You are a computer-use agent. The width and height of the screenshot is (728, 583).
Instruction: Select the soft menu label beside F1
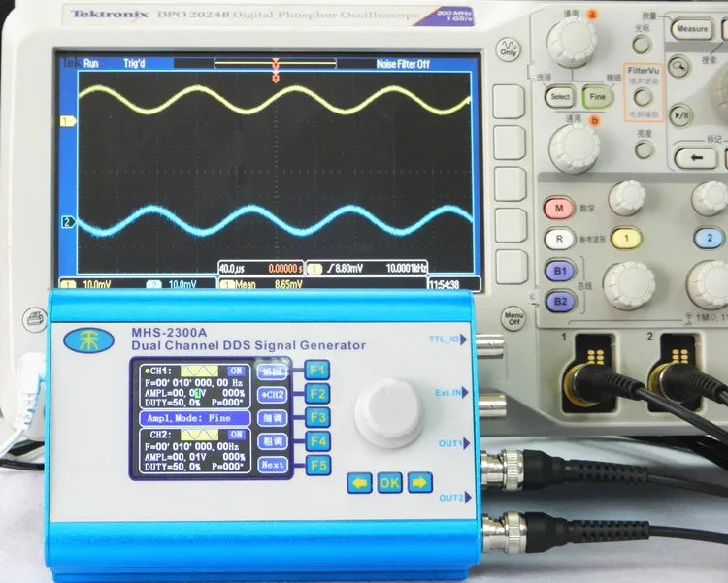(x=273, y=372)
